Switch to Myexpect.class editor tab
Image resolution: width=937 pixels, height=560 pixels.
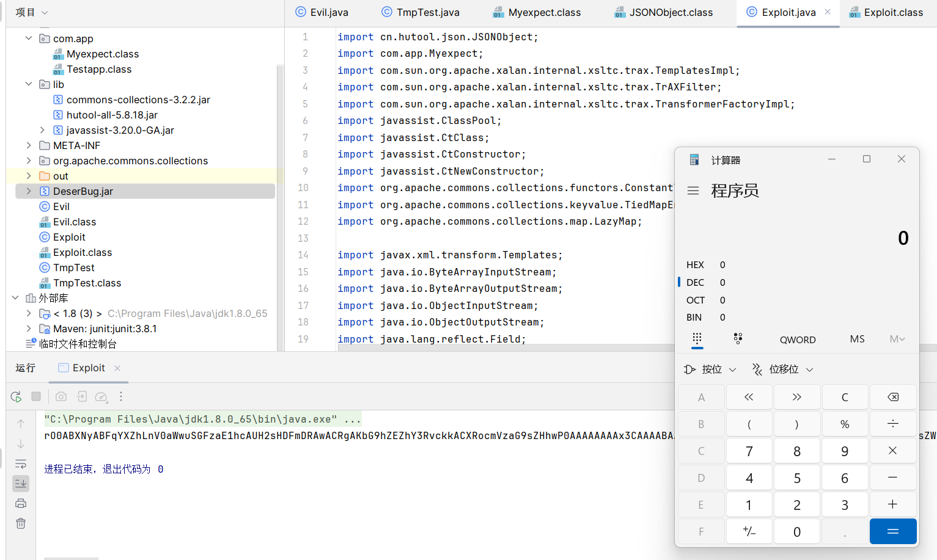537,12
